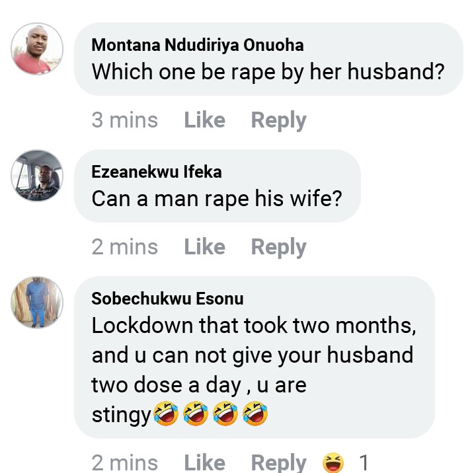
Task: Click the 2 mins timestamp under Sobechukwu's comment
Action: 125,462
